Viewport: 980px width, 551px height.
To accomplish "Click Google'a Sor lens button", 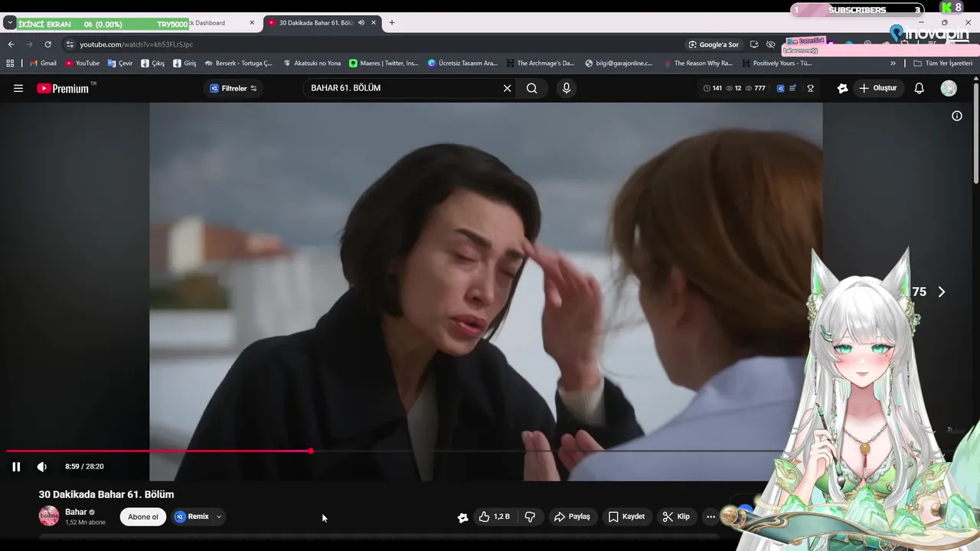I will point(714,44).
